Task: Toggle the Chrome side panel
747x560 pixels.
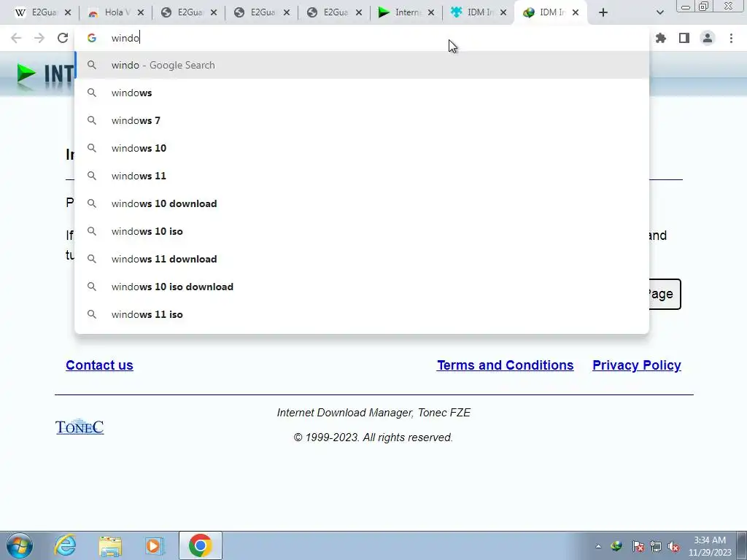Action: (684, 38)
